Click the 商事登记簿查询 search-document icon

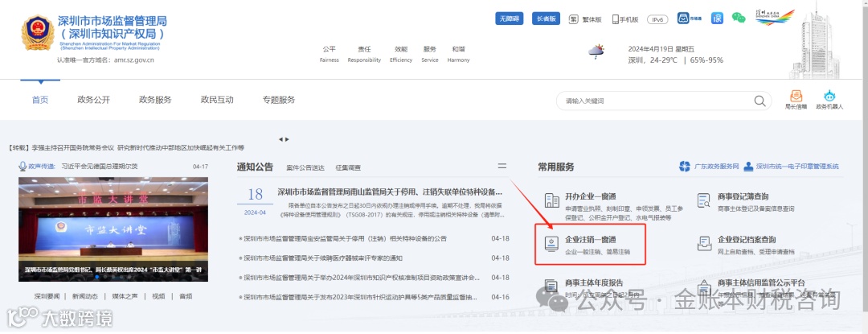pyautogui.click(x=703, y=200)
